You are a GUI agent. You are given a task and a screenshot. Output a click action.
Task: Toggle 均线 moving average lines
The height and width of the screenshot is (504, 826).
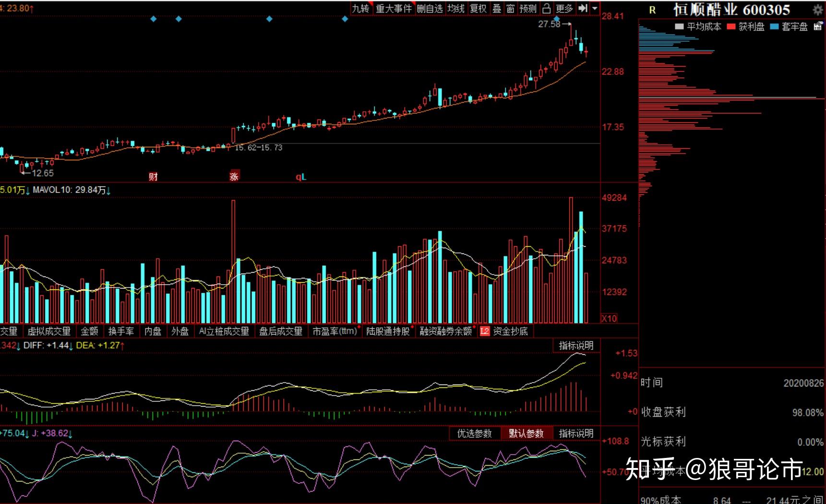(456, 9)
